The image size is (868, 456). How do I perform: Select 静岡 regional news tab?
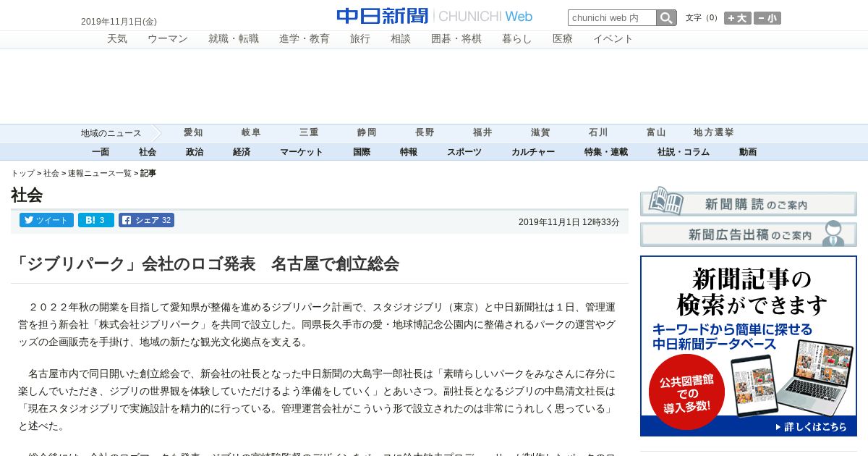[x=367, y=132]
